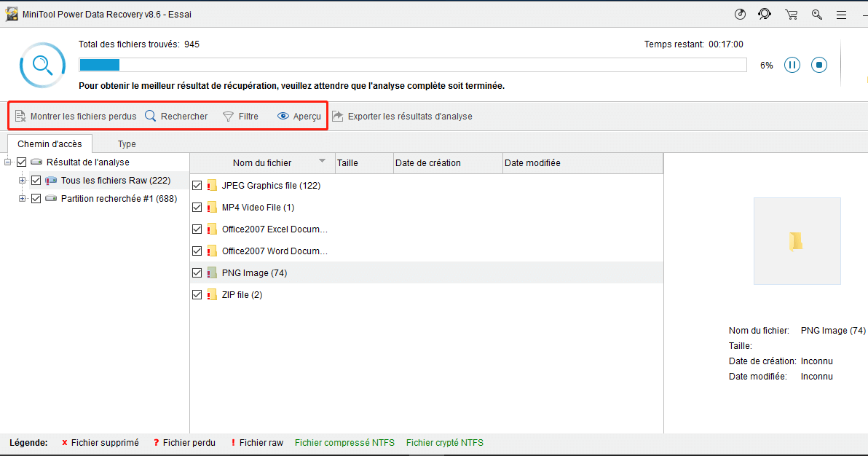
Task: Click the shopping cart purchase icon
Action: point(791,14)
